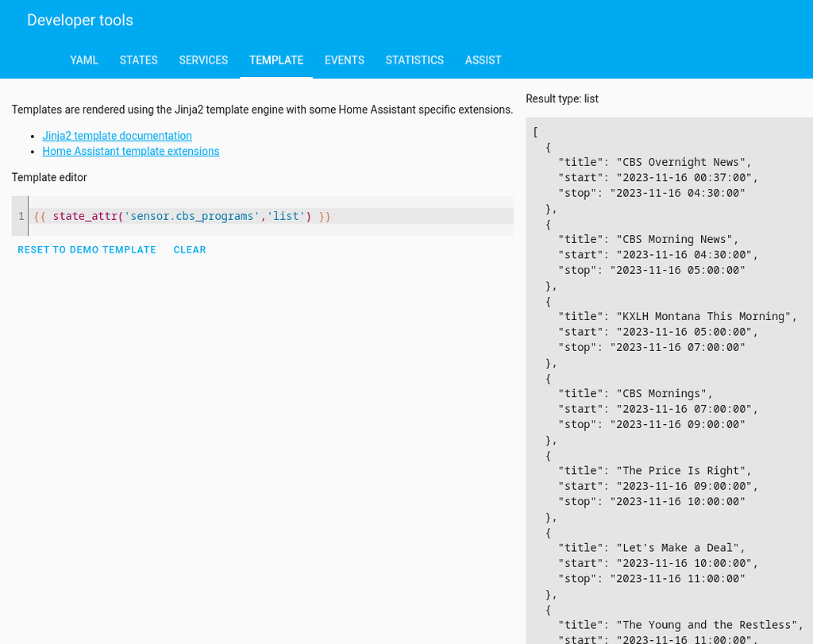
Task: Click the Developer tools heading
Action: point(79,20)
